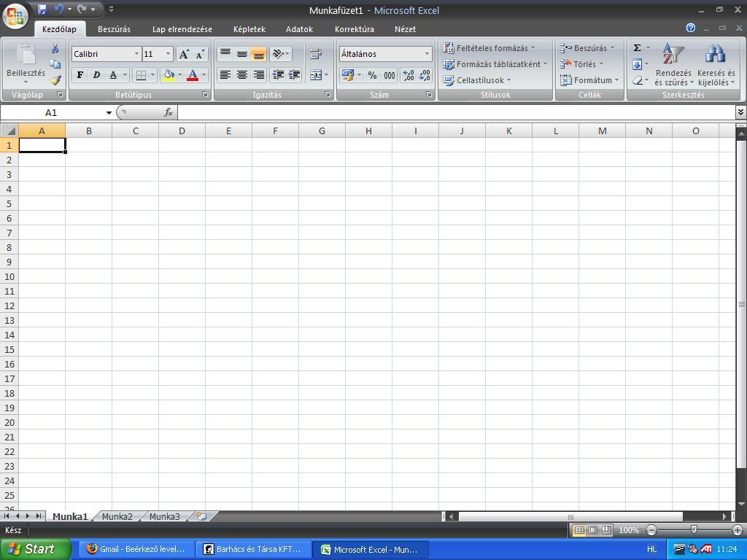
Task: Merge and center cells
Action: (315, 75)
